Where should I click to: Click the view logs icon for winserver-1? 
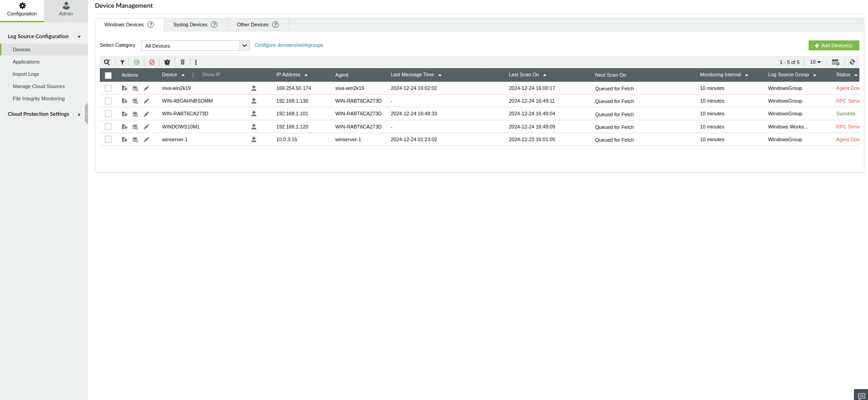[135, 139]
